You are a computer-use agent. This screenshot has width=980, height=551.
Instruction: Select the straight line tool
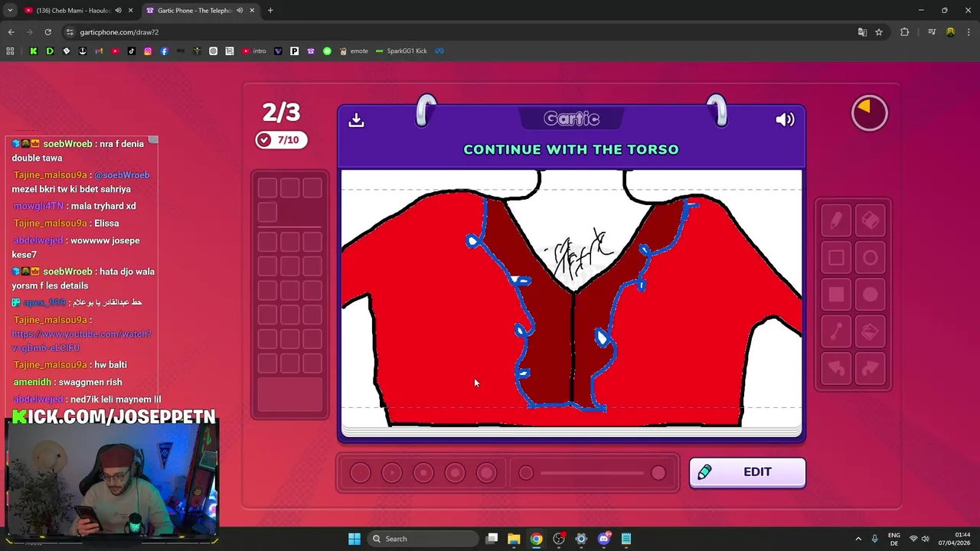click(836, 331)
